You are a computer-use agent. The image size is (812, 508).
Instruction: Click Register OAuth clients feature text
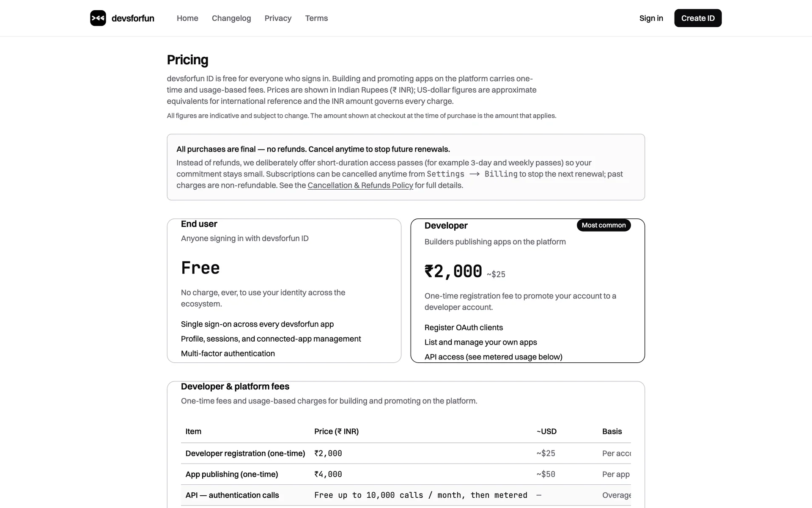464,328
